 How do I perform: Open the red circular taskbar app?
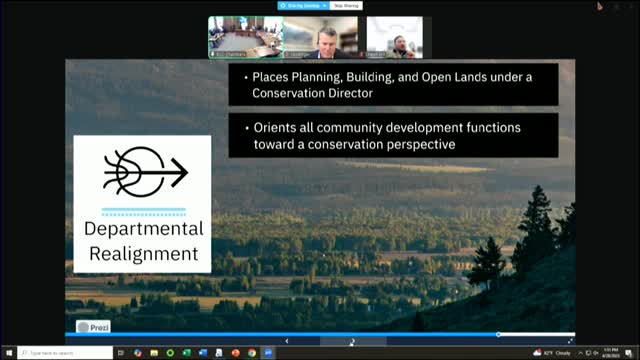[236, 353]
